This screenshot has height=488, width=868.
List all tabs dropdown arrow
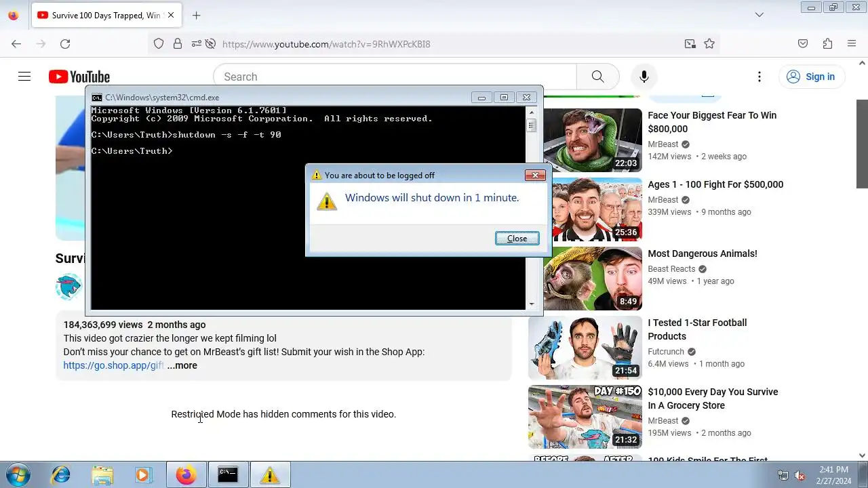[x=759, y=15]
